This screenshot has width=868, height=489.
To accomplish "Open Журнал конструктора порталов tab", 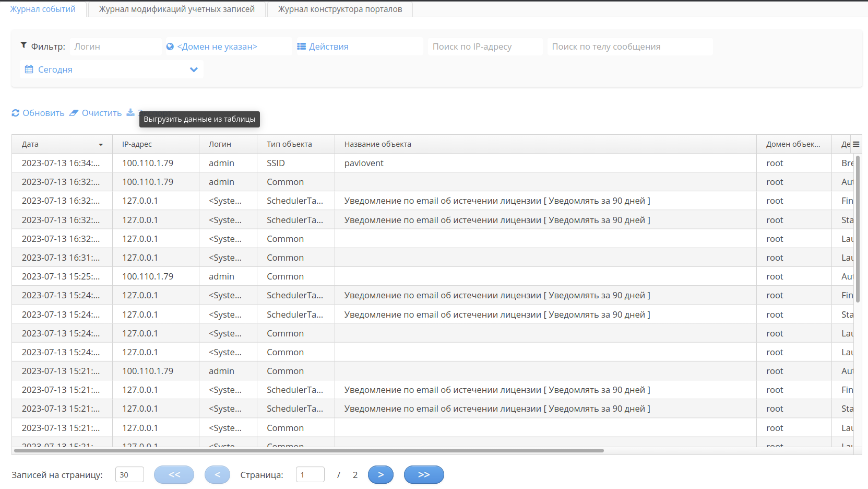I will click(340, 9).
